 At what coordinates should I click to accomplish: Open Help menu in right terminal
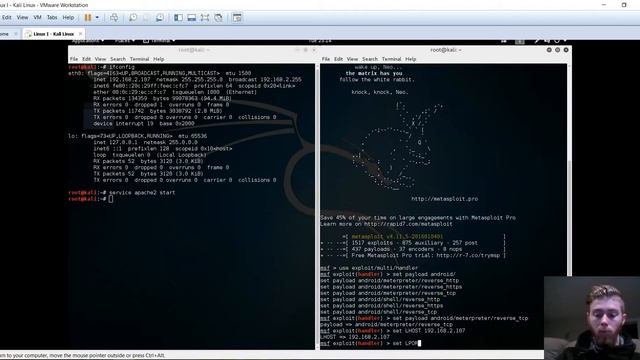coord(411,59)
